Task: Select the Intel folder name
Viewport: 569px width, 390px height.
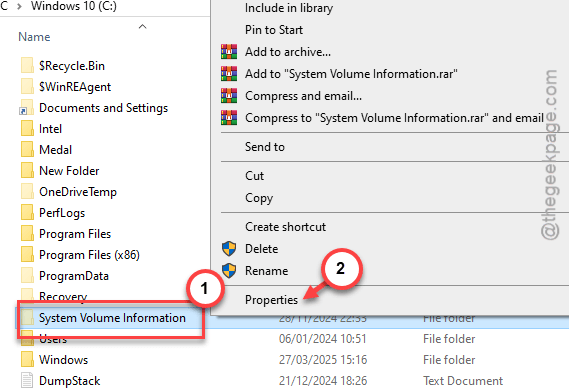Action: tap(50, 129)
